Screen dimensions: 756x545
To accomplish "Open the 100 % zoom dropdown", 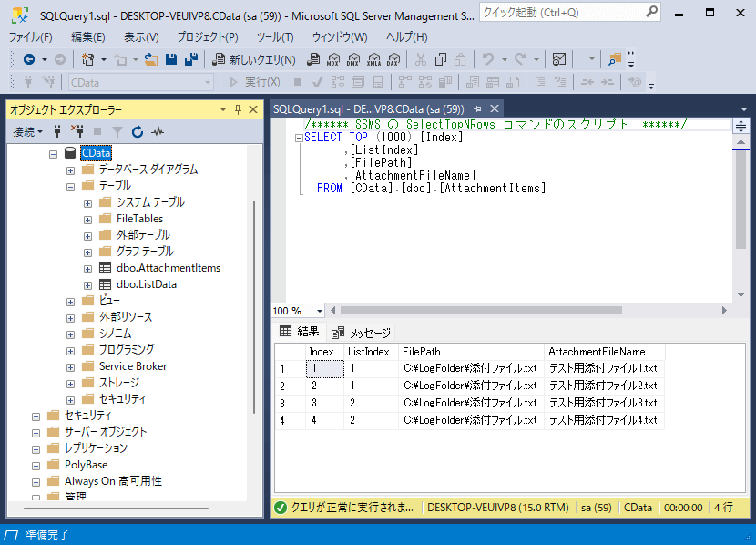I will click(320, 311).
